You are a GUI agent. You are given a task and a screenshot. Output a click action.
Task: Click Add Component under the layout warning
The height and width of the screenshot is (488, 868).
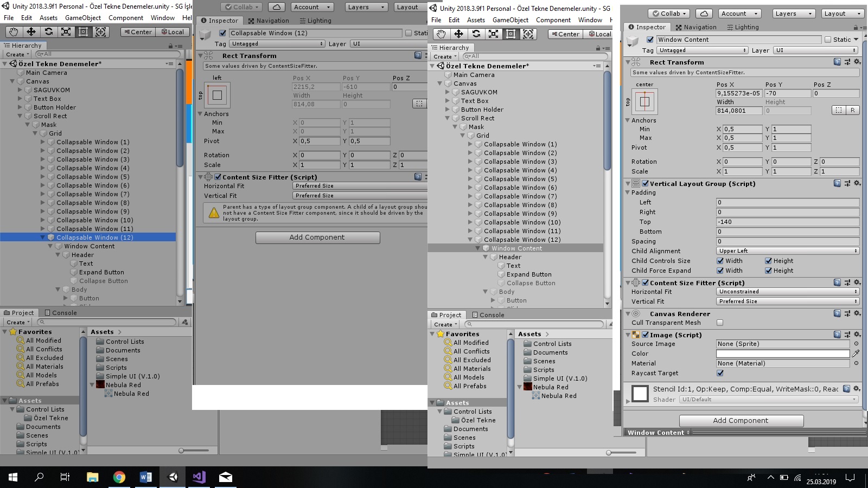317,237
